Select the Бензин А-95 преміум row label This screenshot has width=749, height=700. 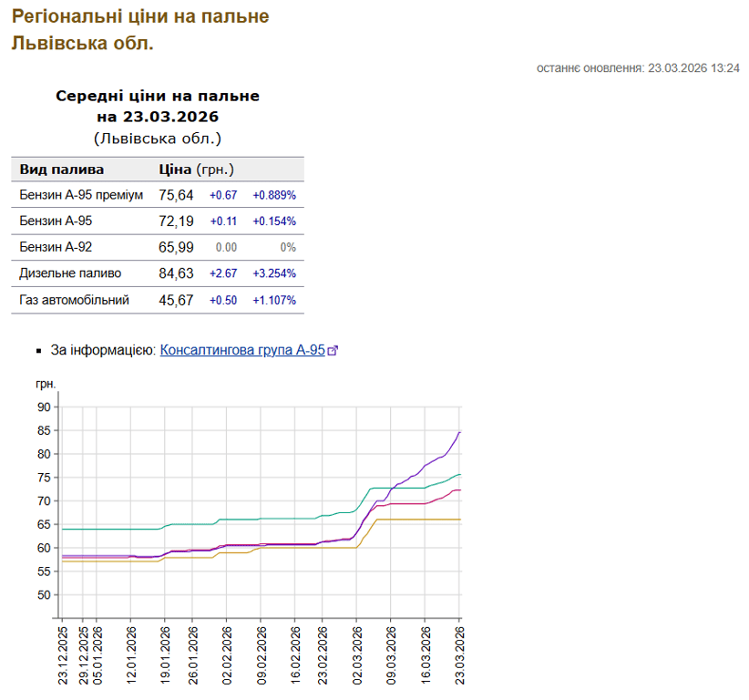[x=81, y=195]
